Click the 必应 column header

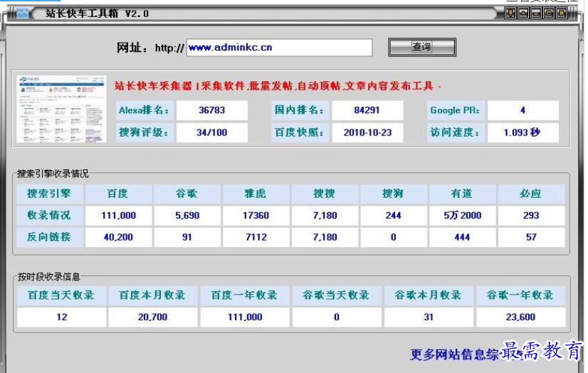531,194
